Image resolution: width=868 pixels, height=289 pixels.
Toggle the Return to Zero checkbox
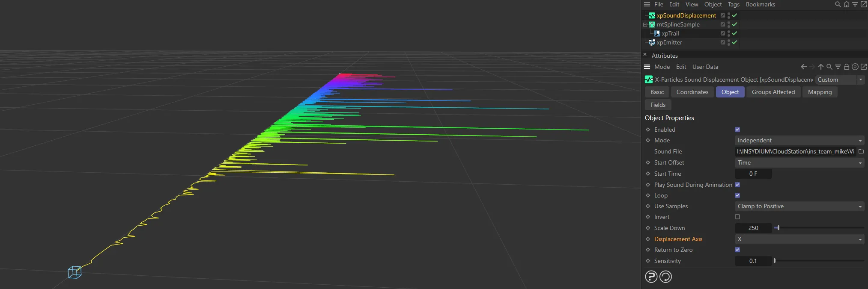pos(737,250)
